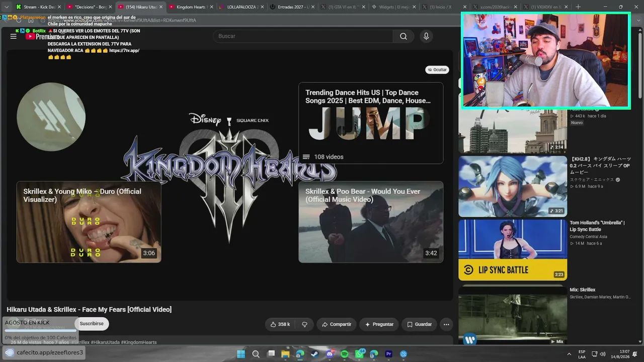Open Adobe Premiere Pro from the taskbar

click(x=388, y=354)
